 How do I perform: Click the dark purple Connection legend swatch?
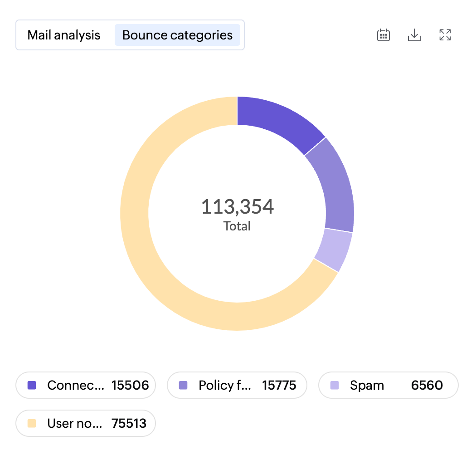(32, 385)
